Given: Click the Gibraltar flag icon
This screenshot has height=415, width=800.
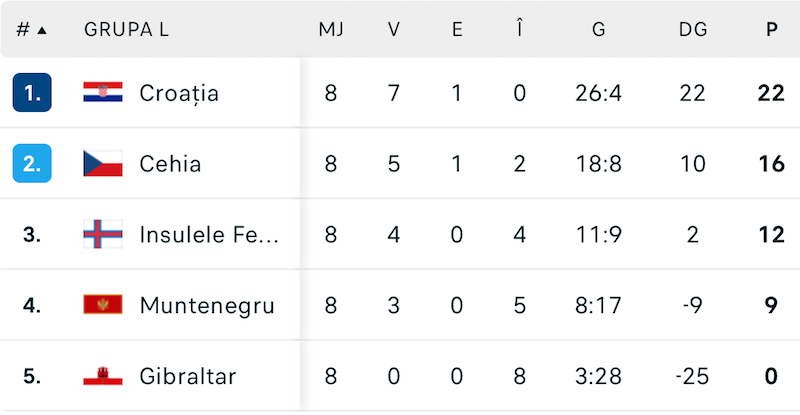Looking at the screenshot, I should 103,376.
